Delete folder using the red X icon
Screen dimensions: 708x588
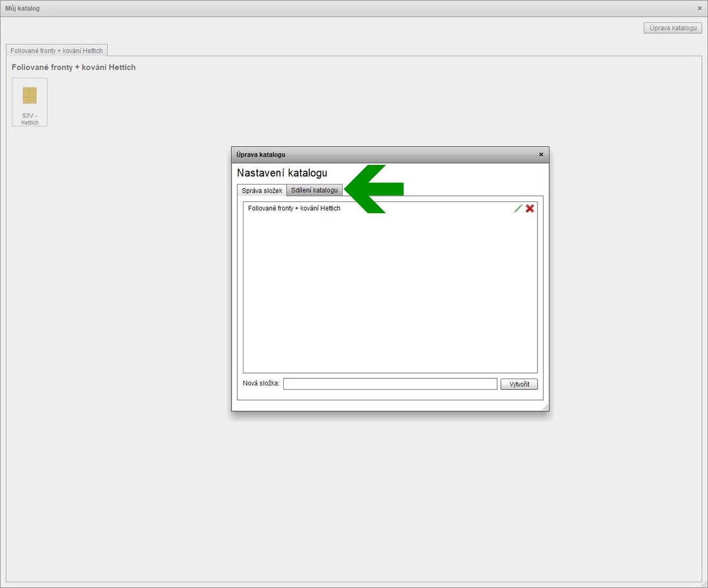pyautogui.click(x=530, y=209)
